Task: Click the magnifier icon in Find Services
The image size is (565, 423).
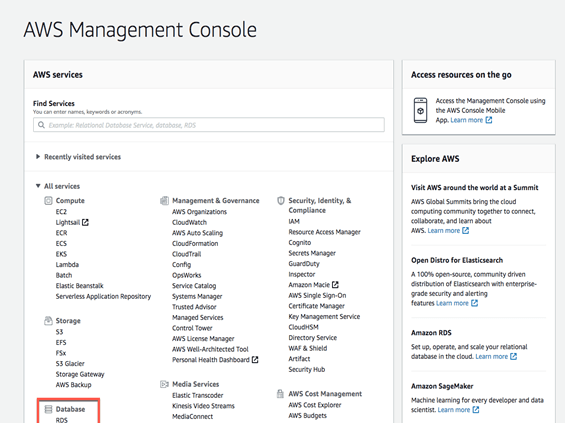Action: click(x=41, y=125)
